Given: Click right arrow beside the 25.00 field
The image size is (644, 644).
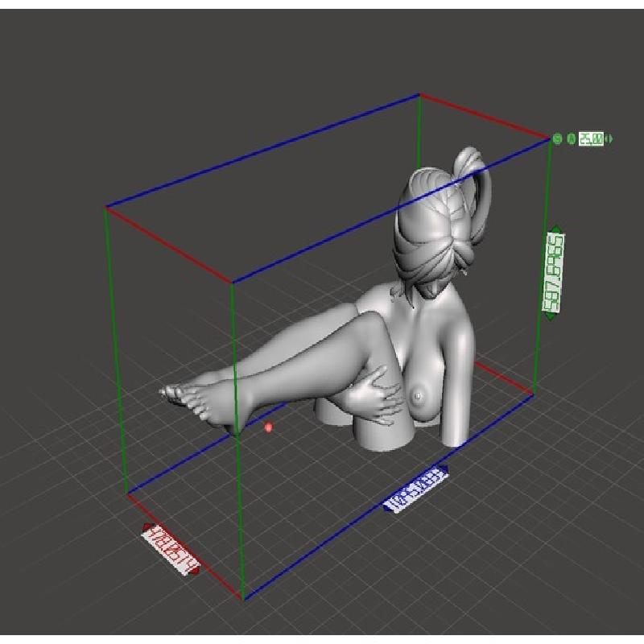Looking at the screenshot, I should [x=609, y=139].
